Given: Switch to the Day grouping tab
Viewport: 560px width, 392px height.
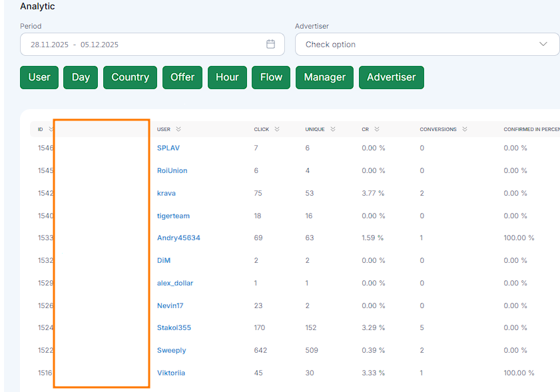Looking at the screenshot, I should coord(81,77).
